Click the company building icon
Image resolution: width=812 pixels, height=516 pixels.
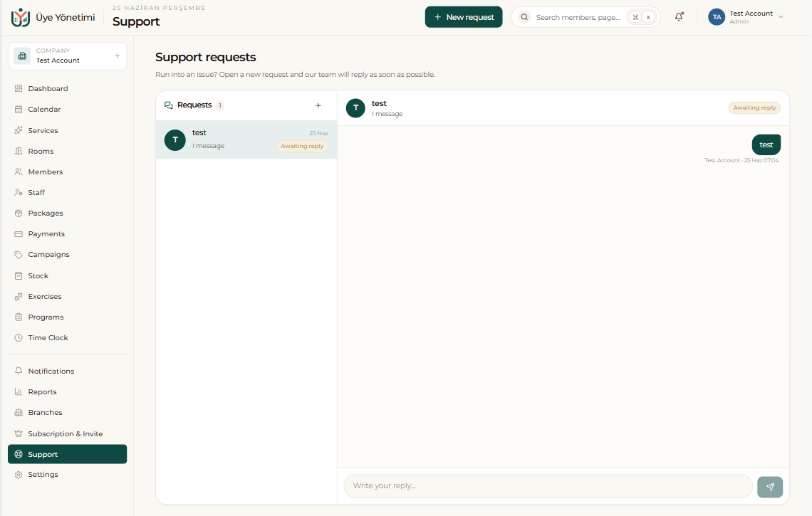click(22, 56)
